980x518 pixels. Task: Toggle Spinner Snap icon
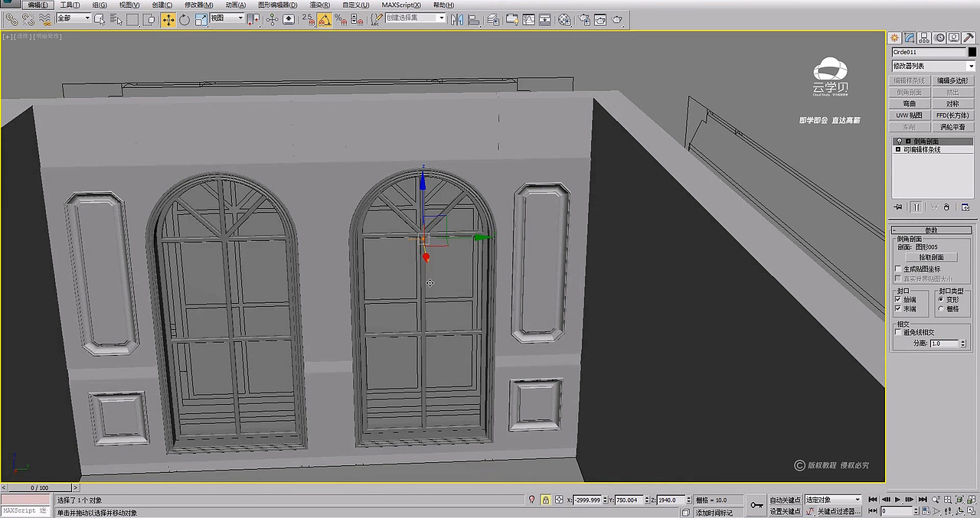tap(355, 18)
